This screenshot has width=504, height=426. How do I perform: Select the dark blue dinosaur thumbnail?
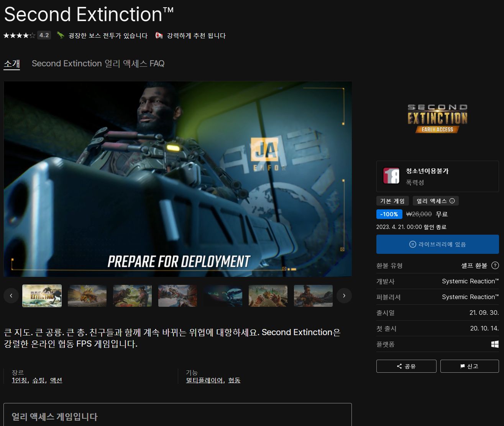pyautogui.click(x=223, y=296)
